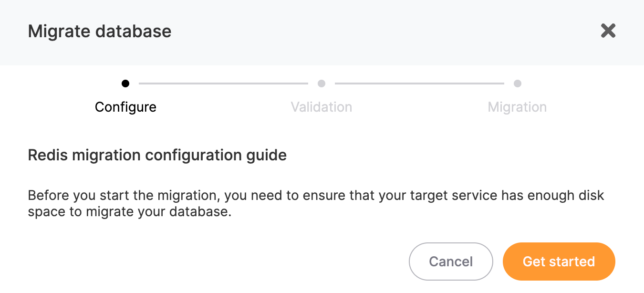This screenshot has width=644, height=293.
Task: Select the Validation stage label
Action: click(x=322, y=107)
